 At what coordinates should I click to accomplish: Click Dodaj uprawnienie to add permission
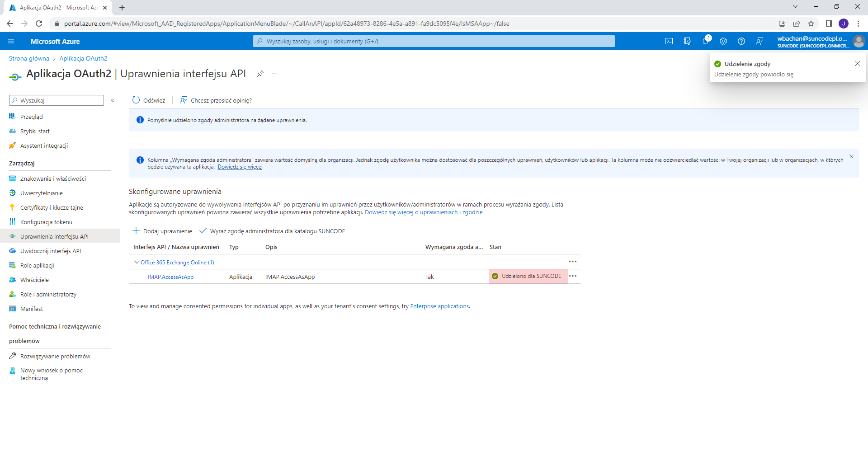click(162, 231)
